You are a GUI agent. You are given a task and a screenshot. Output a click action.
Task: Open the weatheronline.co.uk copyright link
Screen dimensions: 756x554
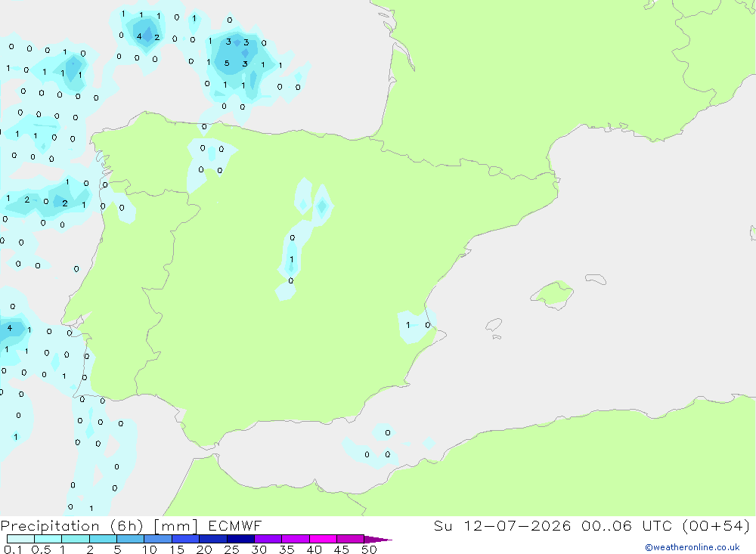pos(692,547)
